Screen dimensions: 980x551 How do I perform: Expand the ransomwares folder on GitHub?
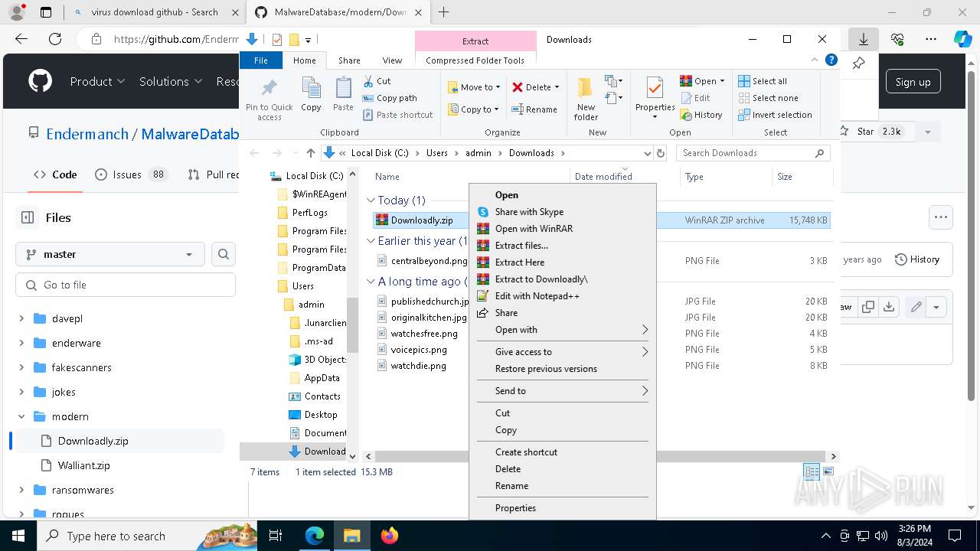pos(21,490)
